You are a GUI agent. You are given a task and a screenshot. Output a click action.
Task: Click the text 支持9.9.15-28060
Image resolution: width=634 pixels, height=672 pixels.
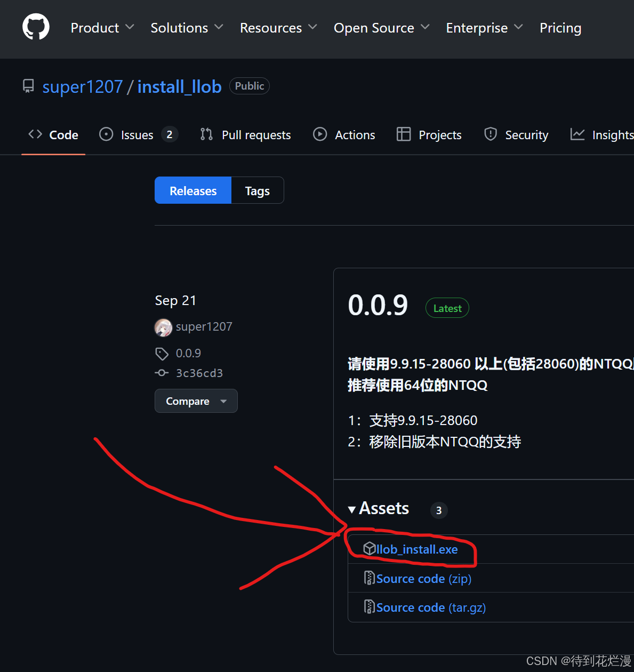(423, 420)
